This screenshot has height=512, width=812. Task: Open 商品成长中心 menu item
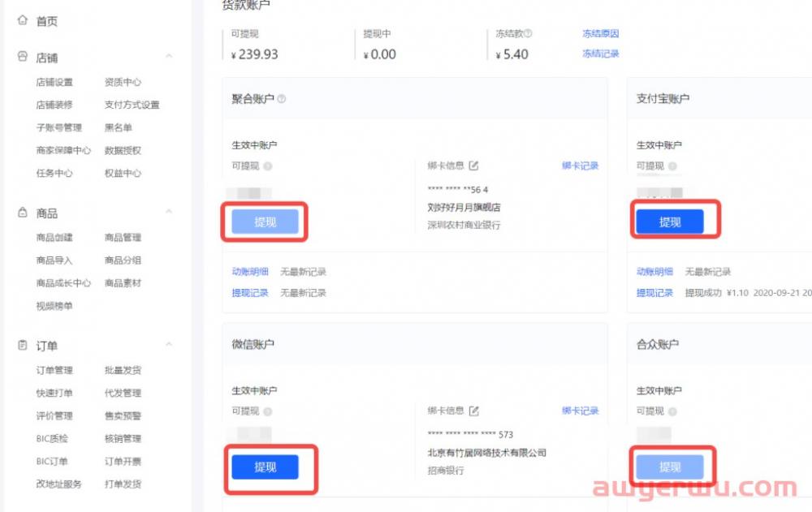point(63,283)
